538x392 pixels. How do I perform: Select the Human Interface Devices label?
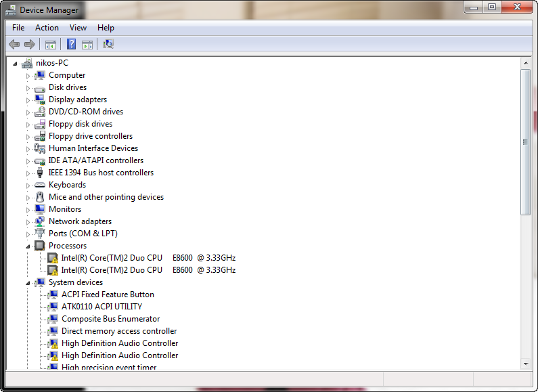[93, 148]
